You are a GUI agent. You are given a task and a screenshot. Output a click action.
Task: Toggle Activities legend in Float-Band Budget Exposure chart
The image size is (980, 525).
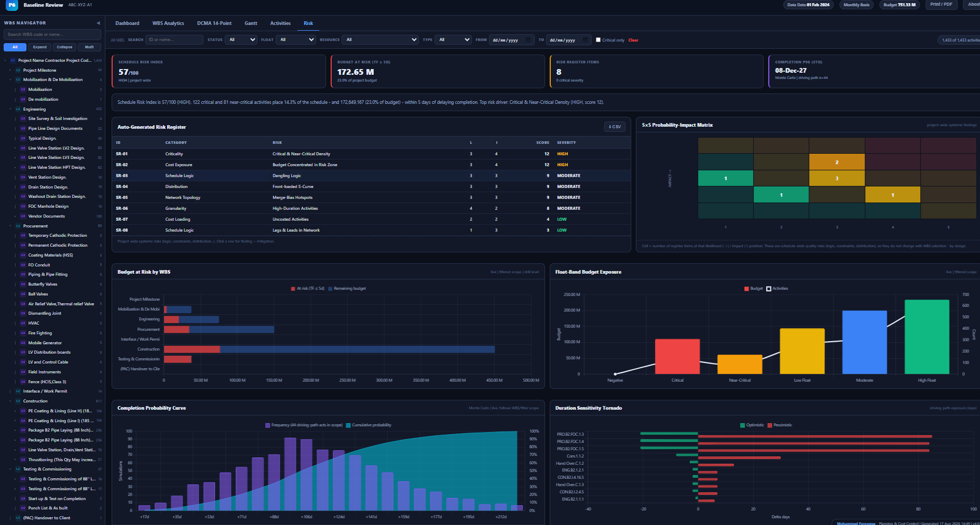(778, 288)
